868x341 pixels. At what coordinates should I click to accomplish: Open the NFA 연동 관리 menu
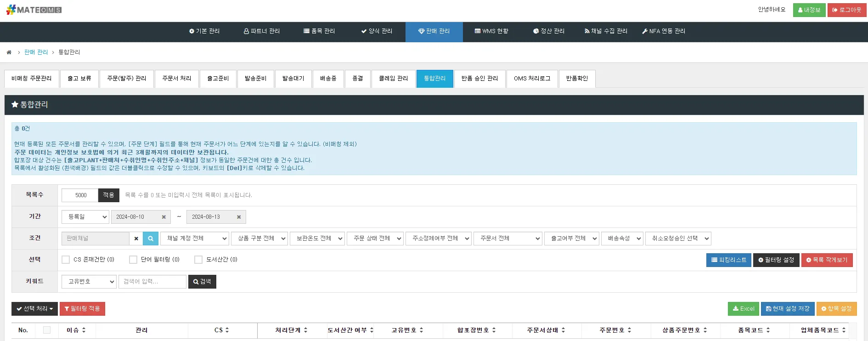[664, 31]
